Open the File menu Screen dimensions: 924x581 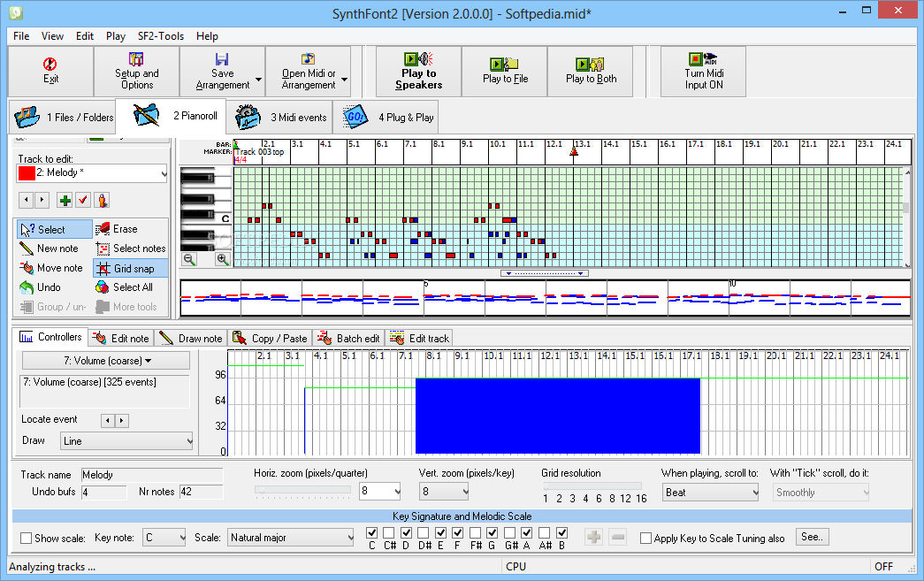[x=21, y=36]
